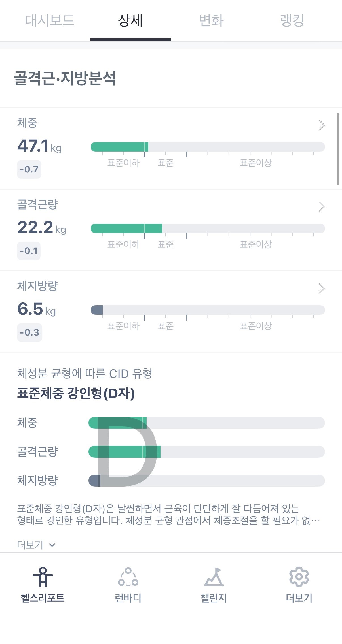Switch to the 대시보드 tab
The width and height of the screenshot is (342, 644).
click(50, 20)
